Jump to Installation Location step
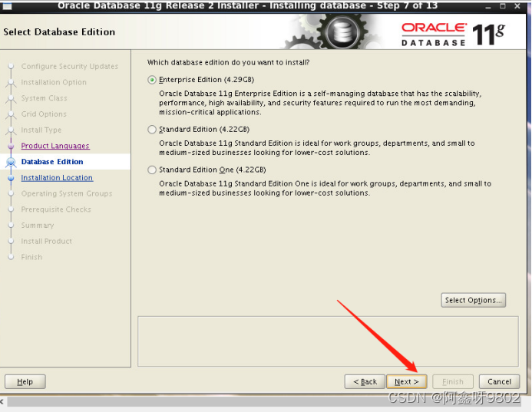532x412 pixels. coord(57,178)
